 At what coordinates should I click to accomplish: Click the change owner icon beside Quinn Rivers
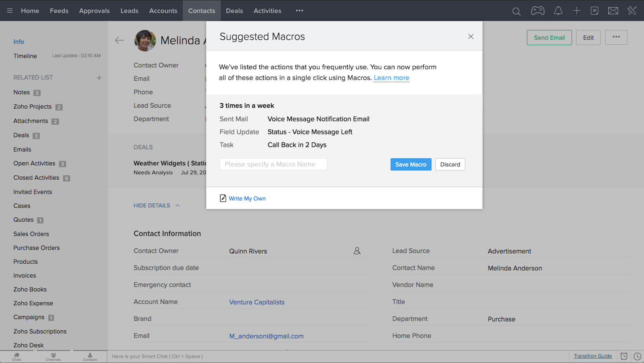click(357, 251)
